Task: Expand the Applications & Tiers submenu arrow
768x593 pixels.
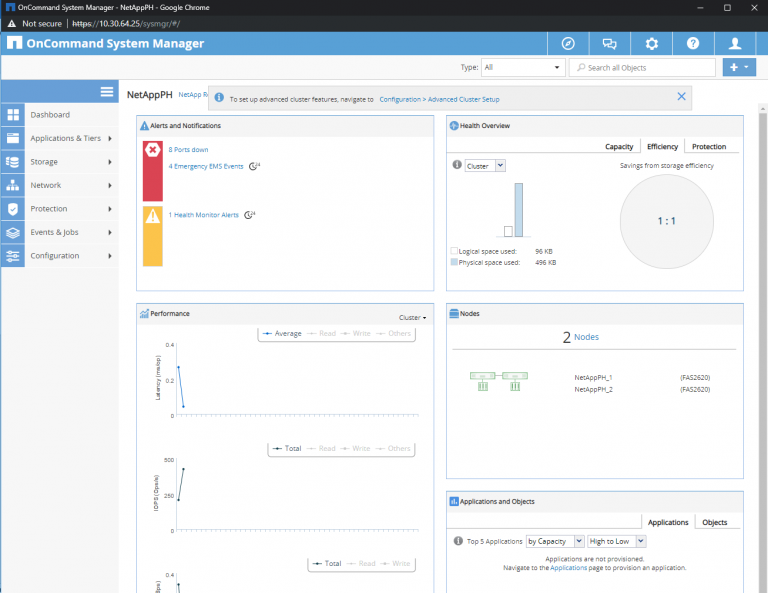Action: (110, 139)
